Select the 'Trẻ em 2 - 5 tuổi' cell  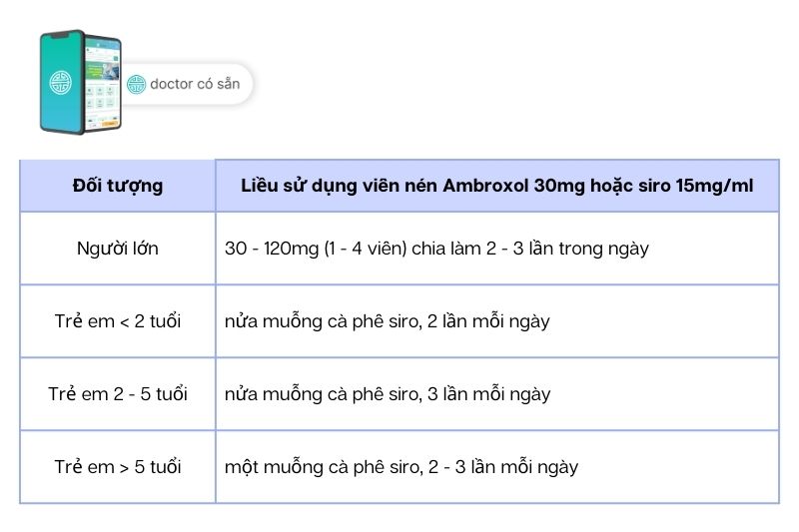tap(118, 394)
